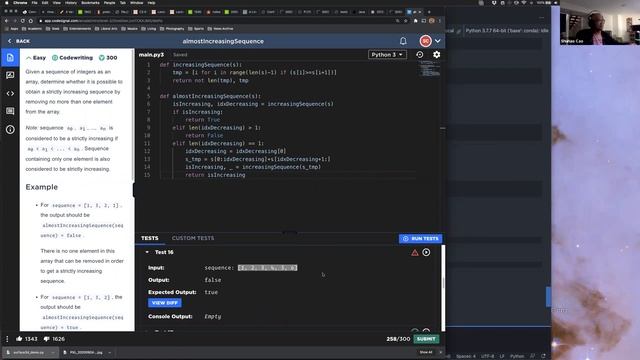Open the Python 3 language dropdown
Viewport: 640px width, 360px height.
(x=387, y=54)
